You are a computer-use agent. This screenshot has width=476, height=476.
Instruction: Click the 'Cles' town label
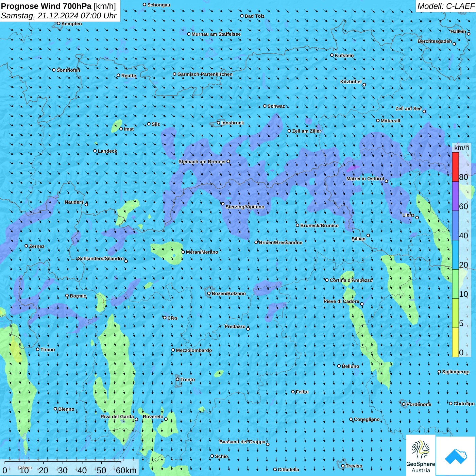pyautogui.click(x=172, y=318)
